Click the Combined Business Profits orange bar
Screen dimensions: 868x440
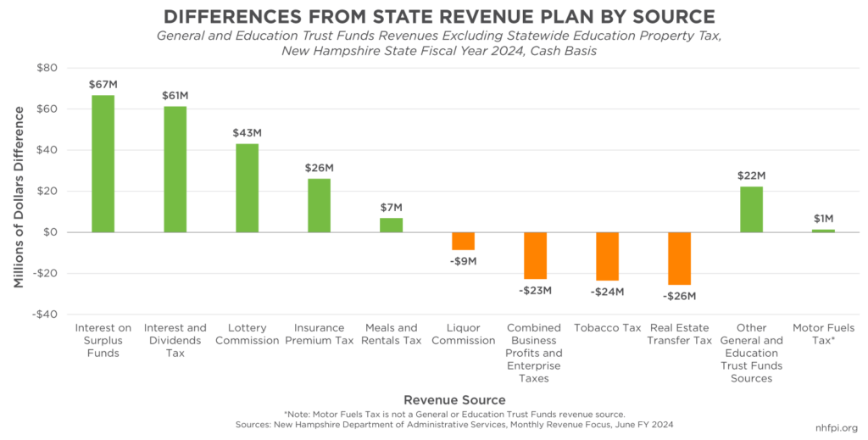[535, 255]
